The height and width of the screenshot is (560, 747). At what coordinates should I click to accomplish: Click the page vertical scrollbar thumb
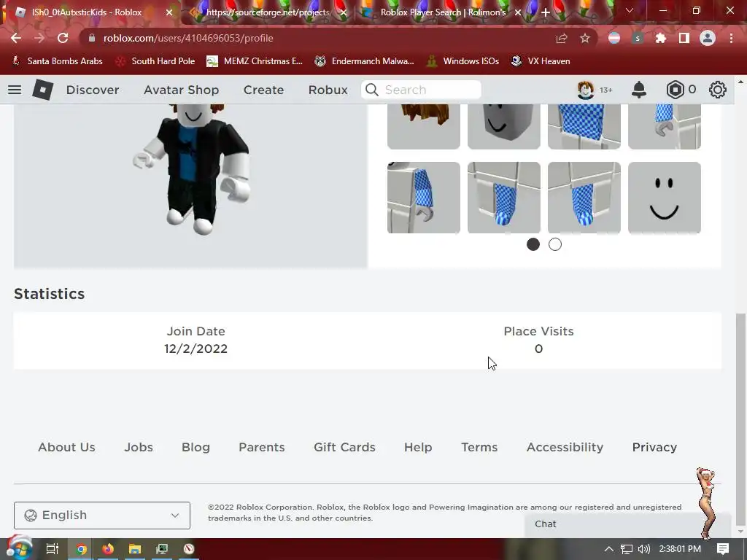740,418
